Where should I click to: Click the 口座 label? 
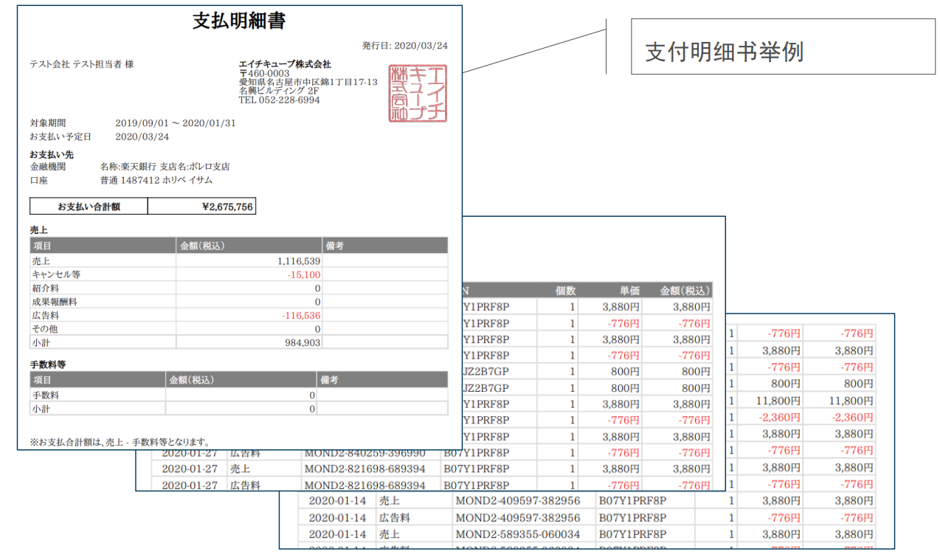pyautogui.click(x=38, y=180)
